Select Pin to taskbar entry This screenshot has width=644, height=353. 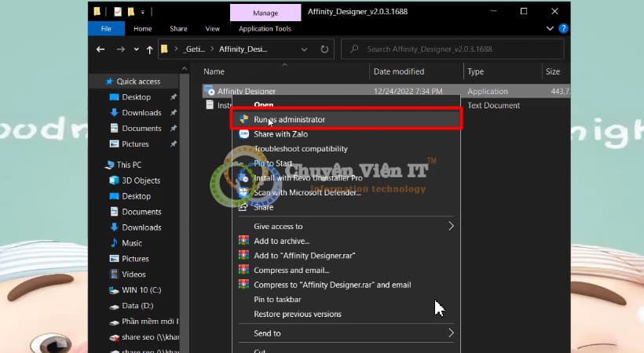tap(277, 300)
